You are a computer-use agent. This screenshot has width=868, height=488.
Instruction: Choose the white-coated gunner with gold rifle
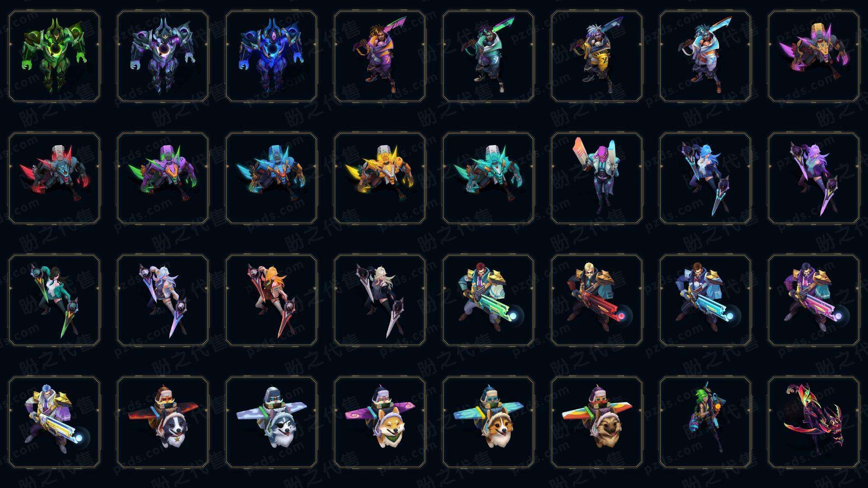pos(54,422)
